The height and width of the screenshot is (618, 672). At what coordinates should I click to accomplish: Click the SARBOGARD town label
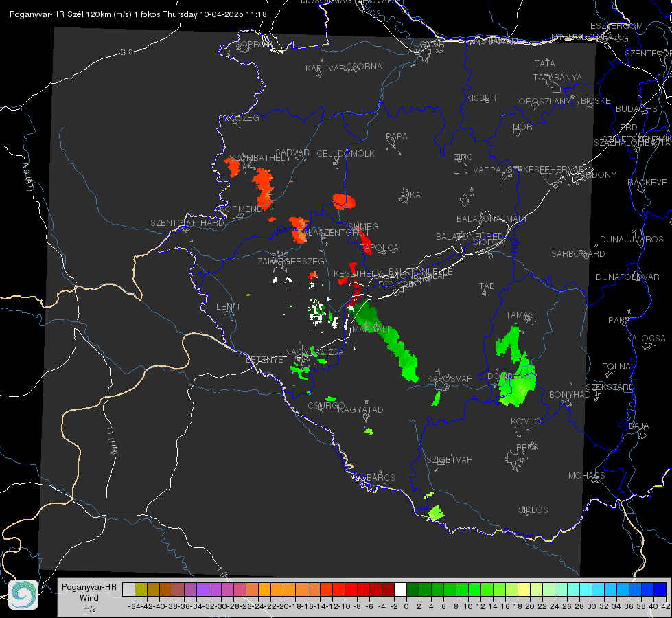point(578,254)
